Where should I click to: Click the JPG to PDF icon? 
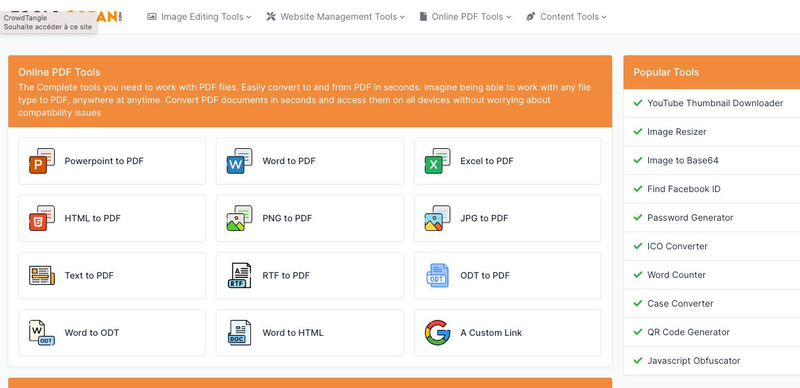click(x=438, y=218)
